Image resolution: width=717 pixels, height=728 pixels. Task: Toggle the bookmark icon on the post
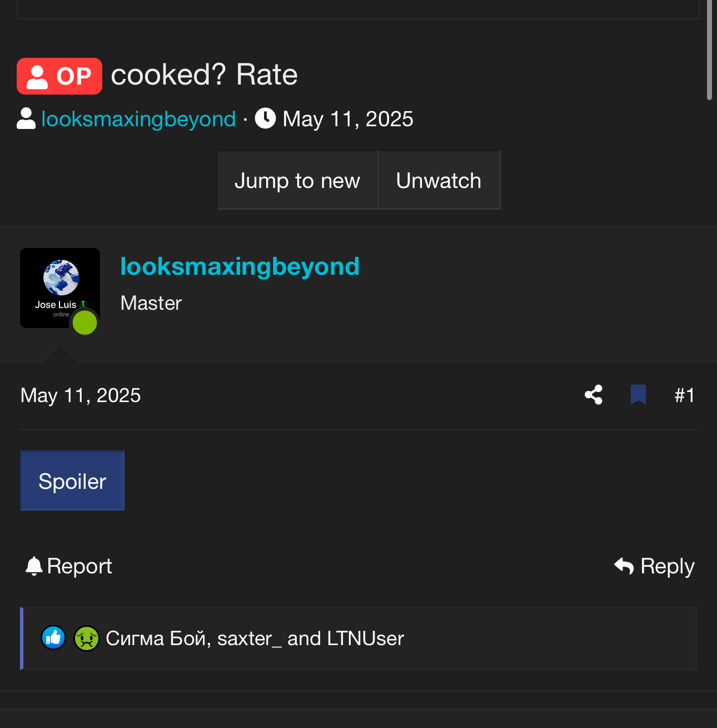pyautogui.click(x=638, y=395)
